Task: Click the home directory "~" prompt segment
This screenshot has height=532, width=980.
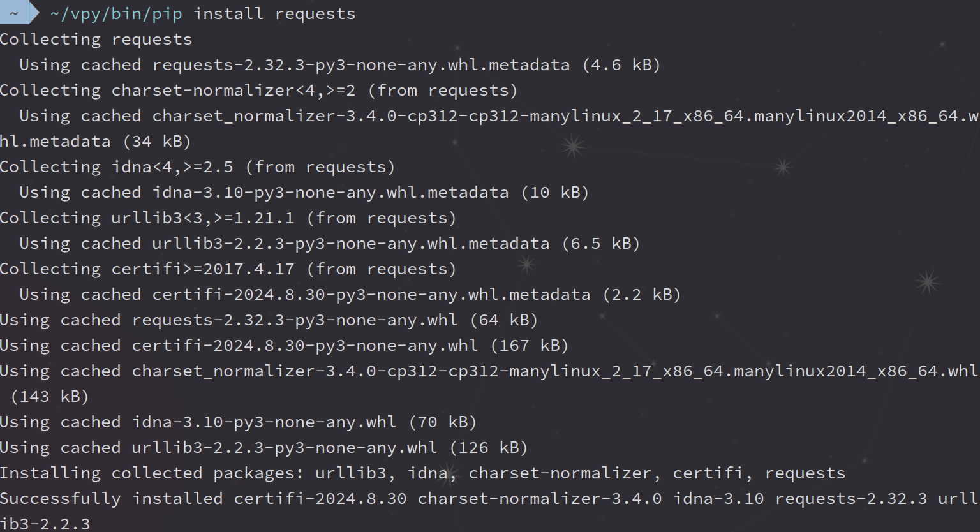Action: (x=14, y=13)
